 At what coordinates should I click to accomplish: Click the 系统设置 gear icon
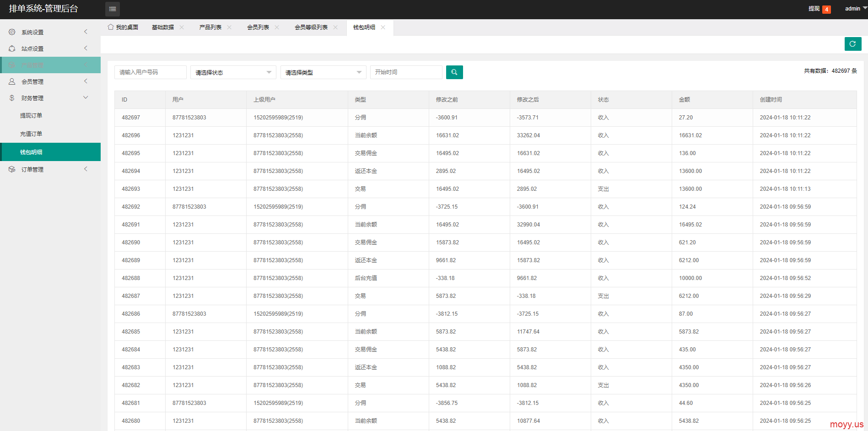coord(12,32)
